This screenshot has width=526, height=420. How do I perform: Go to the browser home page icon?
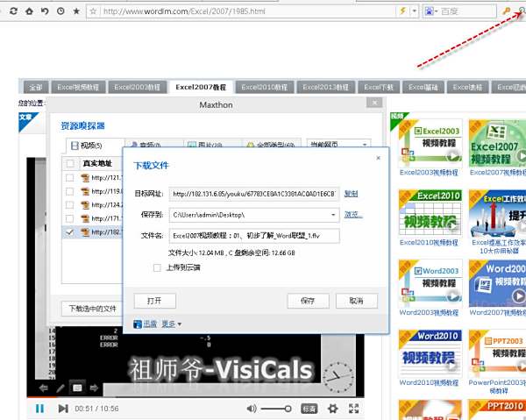(29, 11)
